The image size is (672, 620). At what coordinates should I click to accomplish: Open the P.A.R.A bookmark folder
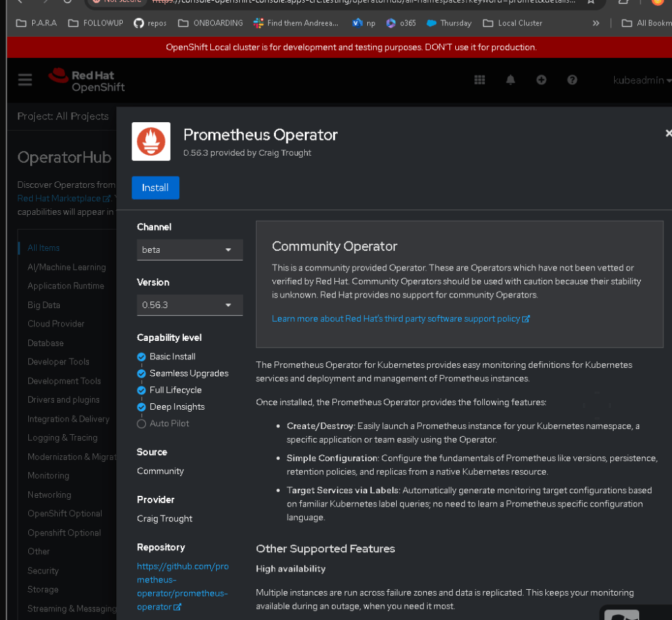tap(36, 23)
